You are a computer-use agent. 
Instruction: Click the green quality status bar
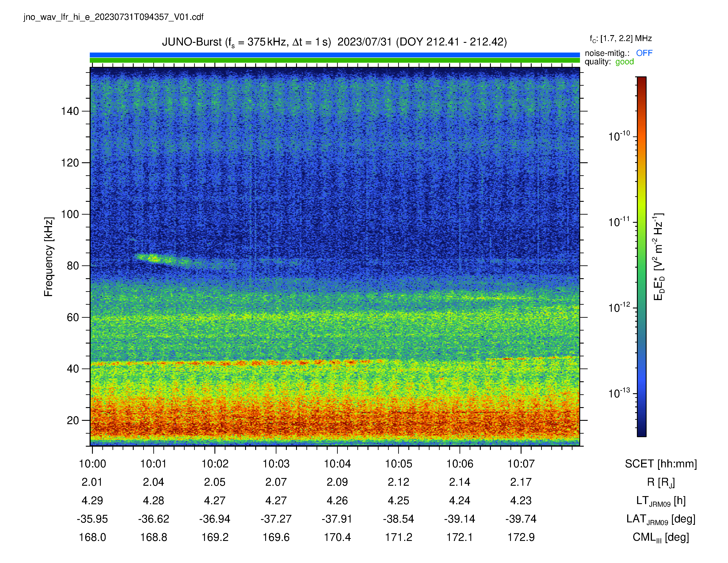(335, 60)
